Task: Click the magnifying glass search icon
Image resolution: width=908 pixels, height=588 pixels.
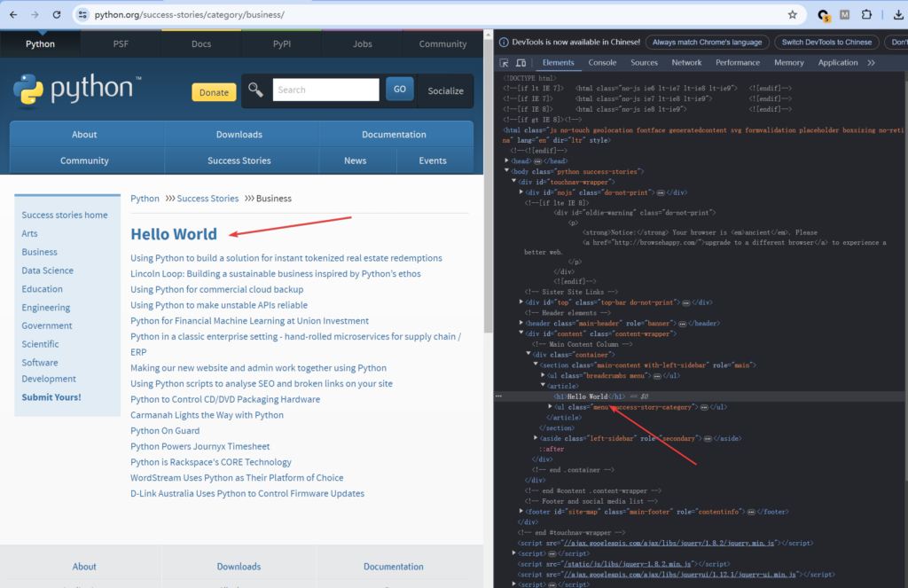Action: point(256,90)
